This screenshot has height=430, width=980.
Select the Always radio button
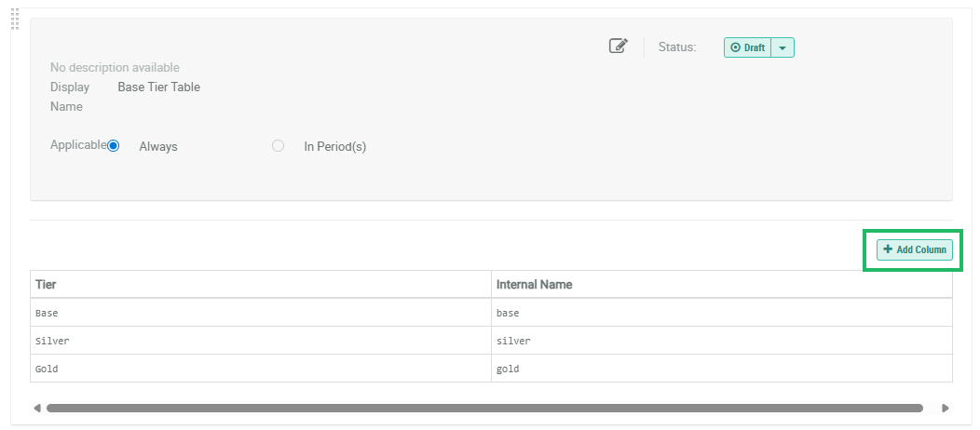[114, 146]
